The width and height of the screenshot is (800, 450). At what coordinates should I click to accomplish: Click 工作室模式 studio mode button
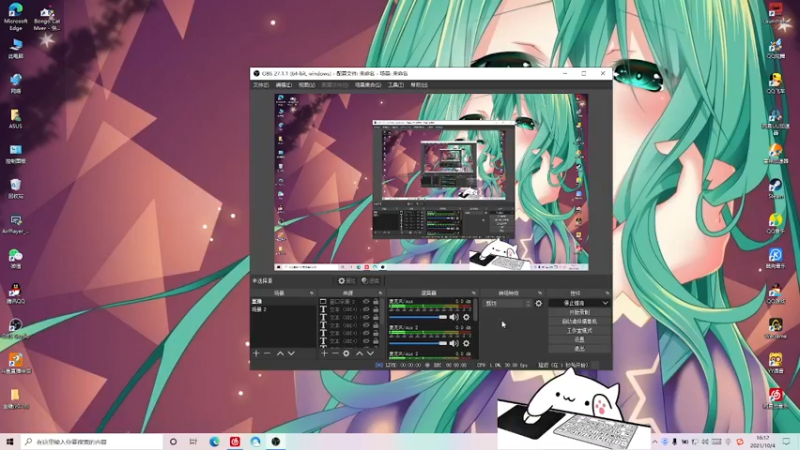579,331
